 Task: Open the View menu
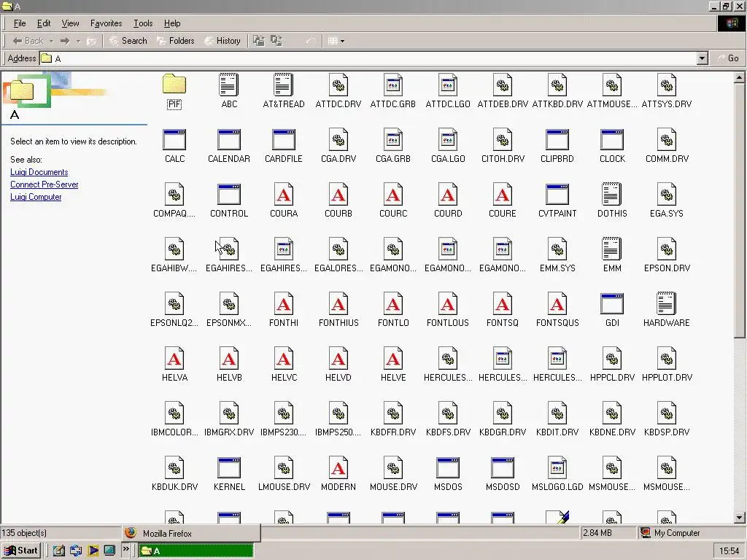[71, 23]
